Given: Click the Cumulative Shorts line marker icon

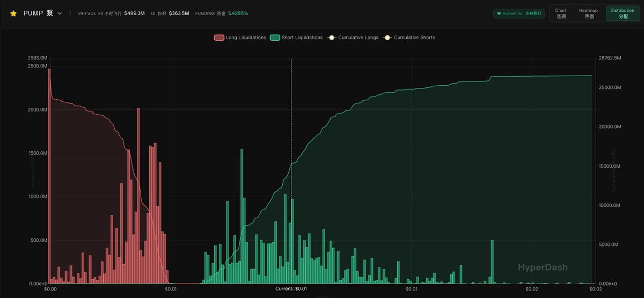Looking at the screenshot, I should 387,38.
